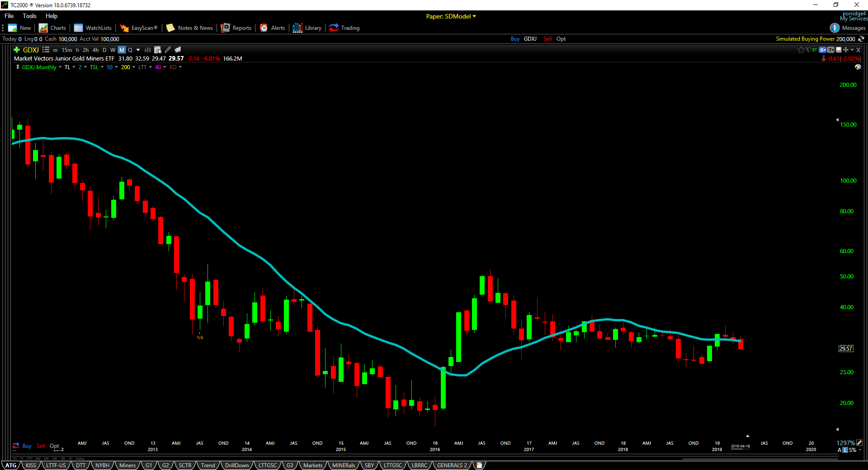Switch to the GENERALS 2 tab
Image resolution: width=868 pixels, height=470 pixels.
[x=452, y=465]
